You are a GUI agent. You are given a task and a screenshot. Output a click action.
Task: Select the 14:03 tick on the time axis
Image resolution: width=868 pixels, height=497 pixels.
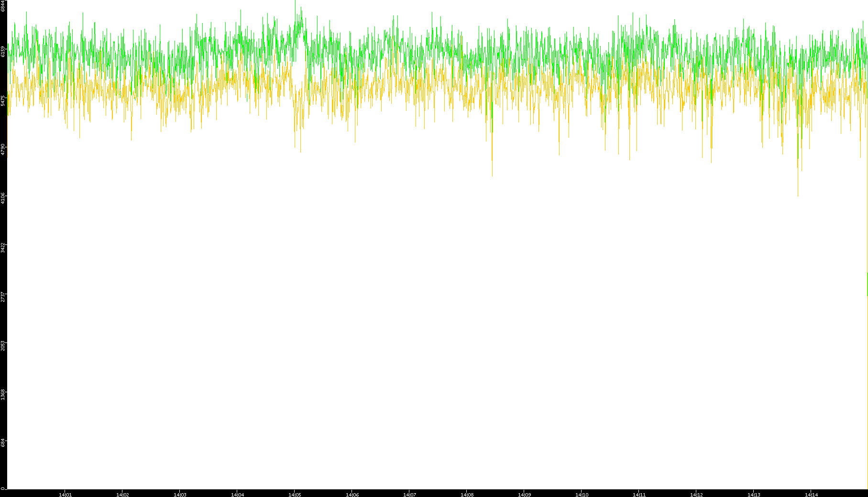(x=180, y=495)
